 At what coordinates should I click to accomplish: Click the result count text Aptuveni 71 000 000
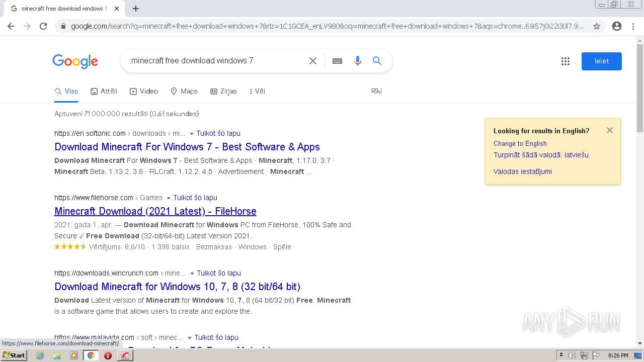tap(126, 114)
